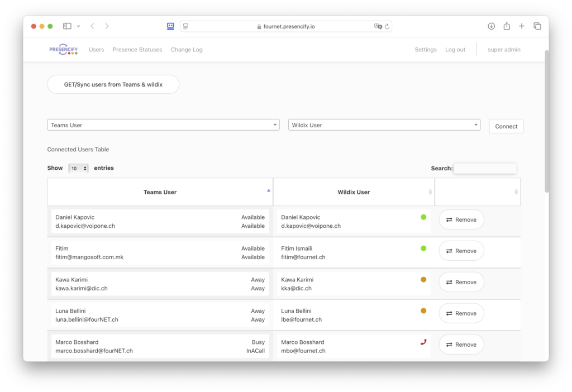Sort by the Teams User column
Screen dimensions: 572x392
click(x=160, y=192)
